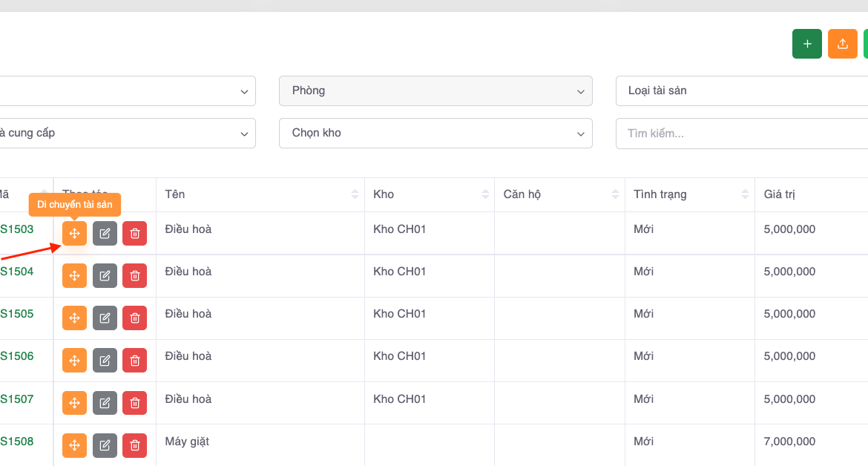Delete the Máy giặt asset S1508
The height and width of the screenshot is (466, 868).
(134, 445)
